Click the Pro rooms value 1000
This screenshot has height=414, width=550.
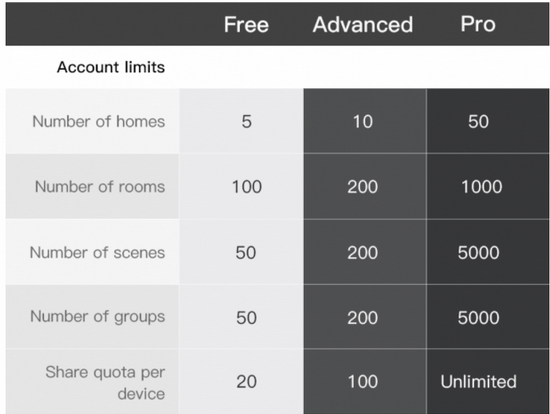pos(482,187)
